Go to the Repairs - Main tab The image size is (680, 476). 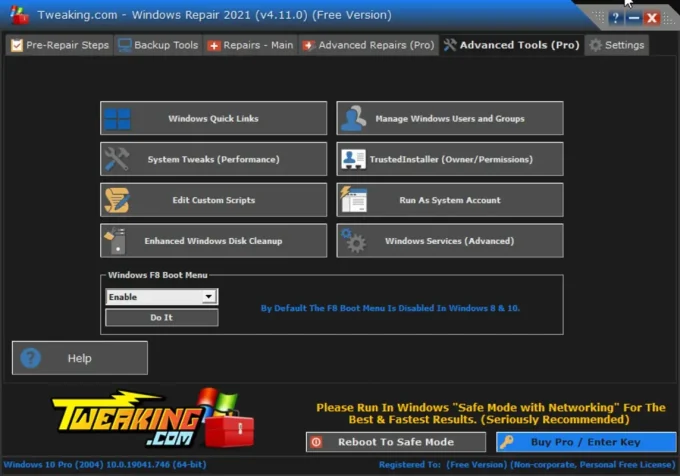point(250,45)
